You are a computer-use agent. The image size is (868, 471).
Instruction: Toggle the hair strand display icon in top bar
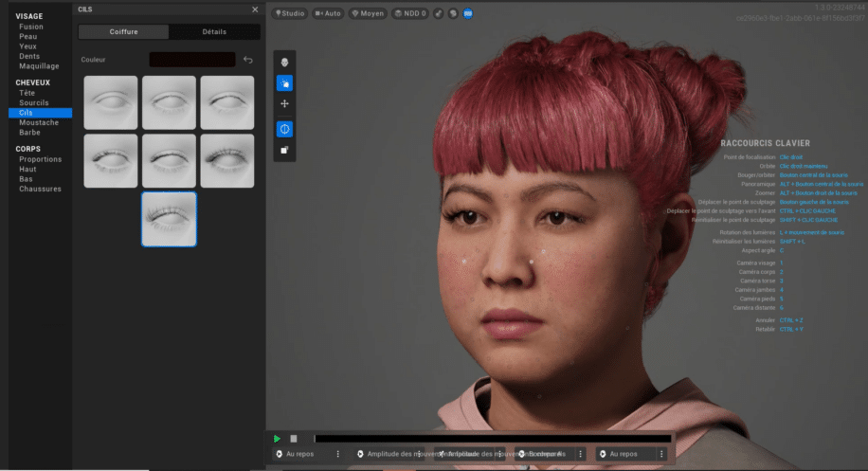click(x=439, y=13)
